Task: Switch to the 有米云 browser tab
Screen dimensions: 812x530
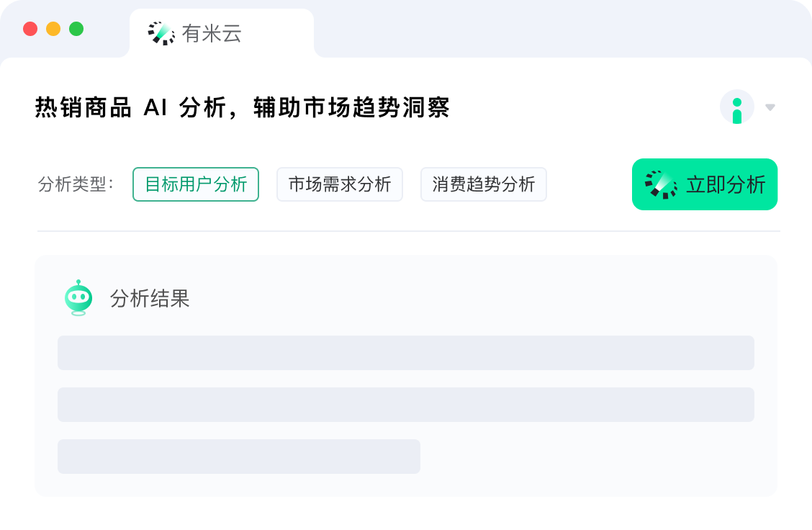Action: pos(222,34)
